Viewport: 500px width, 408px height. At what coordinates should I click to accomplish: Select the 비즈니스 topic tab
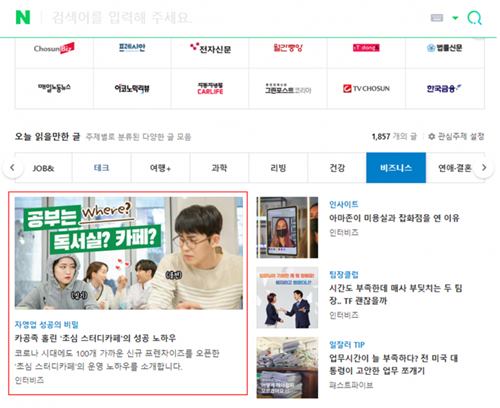[396, 168]
